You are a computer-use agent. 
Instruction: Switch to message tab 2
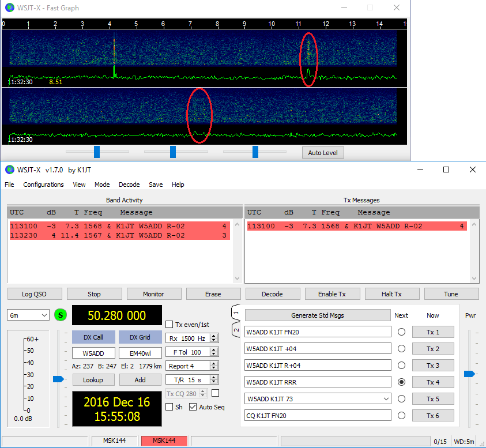click(x=236, y=330)
